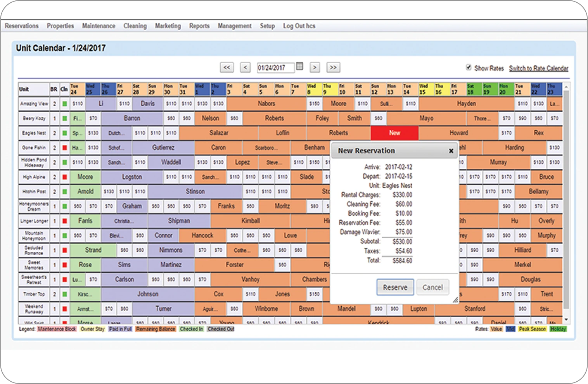Open the Salazar reservation on Eagles Nest
This screenshot has width=588, height=384.
(219, 133)
